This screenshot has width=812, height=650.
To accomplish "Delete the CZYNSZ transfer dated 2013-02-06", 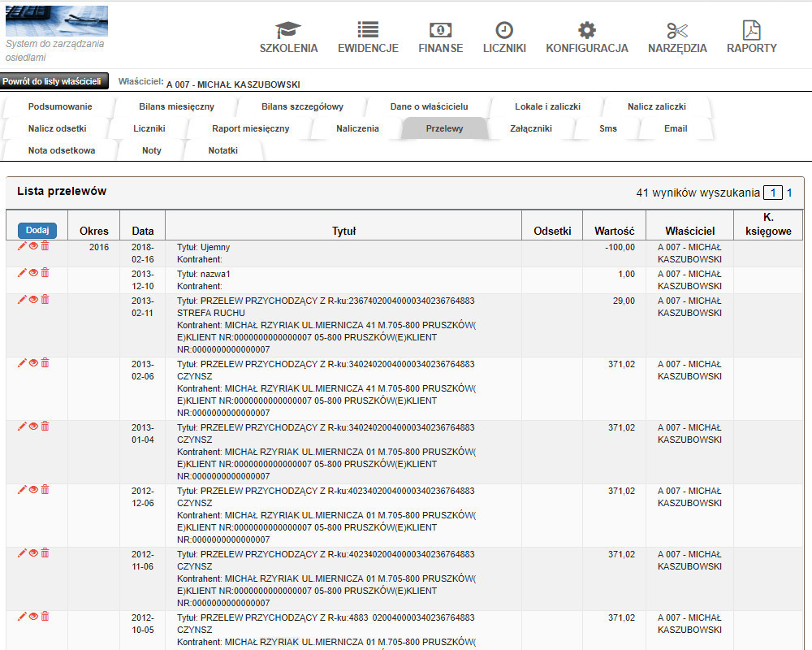I will click(x=45, y=363).
